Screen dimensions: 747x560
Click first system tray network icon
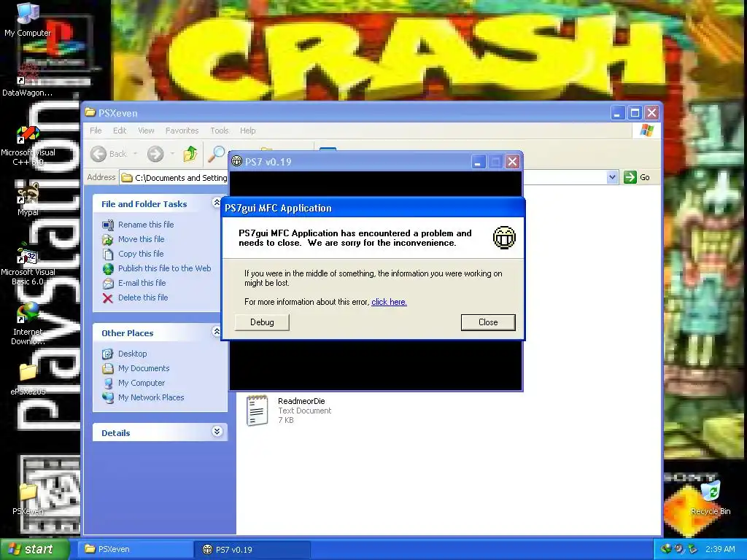667,549
